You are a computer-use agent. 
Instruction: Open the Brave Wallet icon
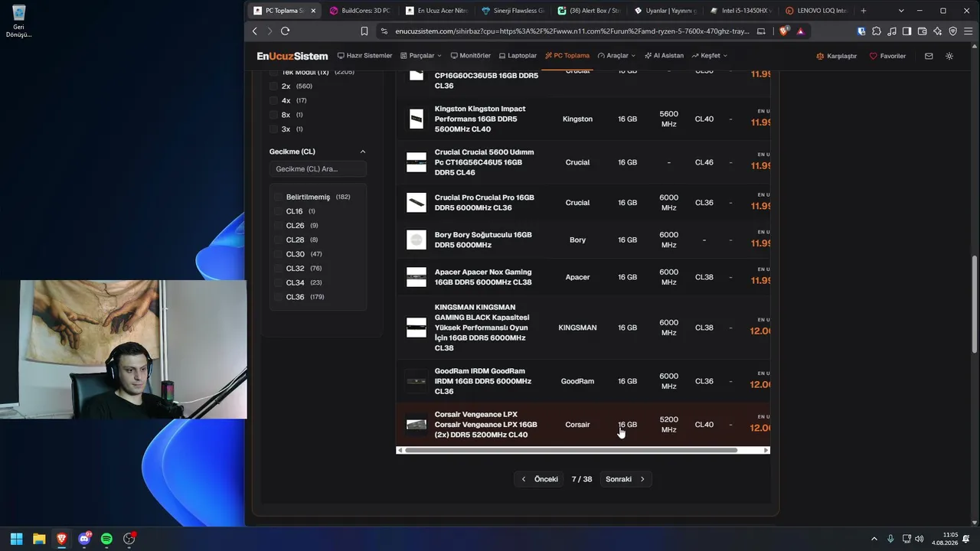tap(922, 31)
